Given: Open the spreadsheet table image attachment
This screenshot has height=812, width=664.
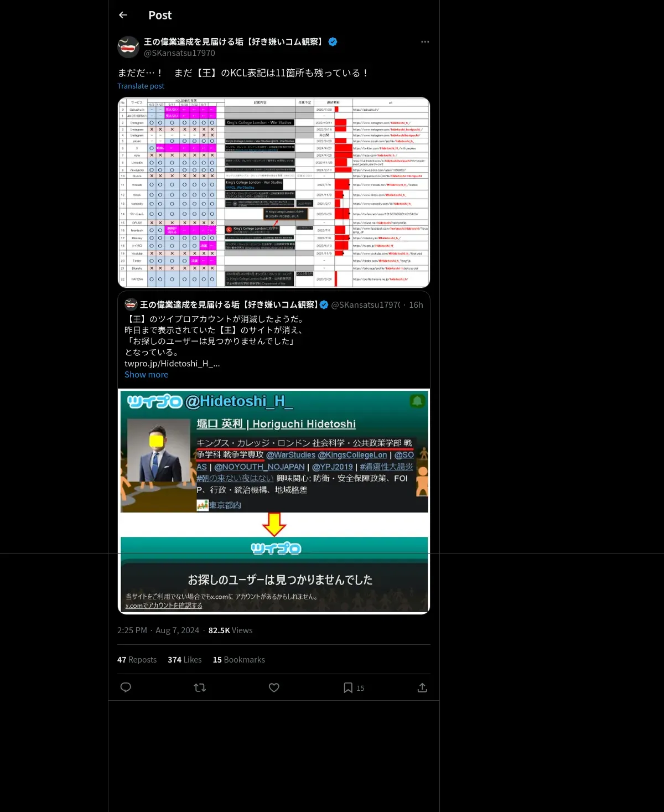Looking at the screenshot, I should (274, 193).
